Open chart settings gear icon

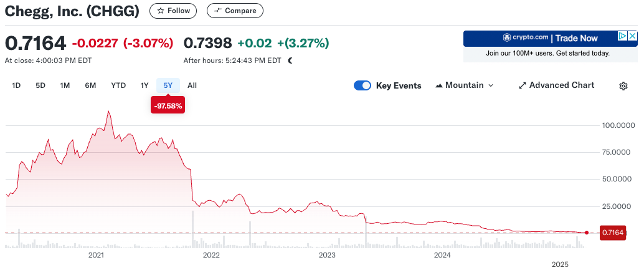[x=623, y=86]
